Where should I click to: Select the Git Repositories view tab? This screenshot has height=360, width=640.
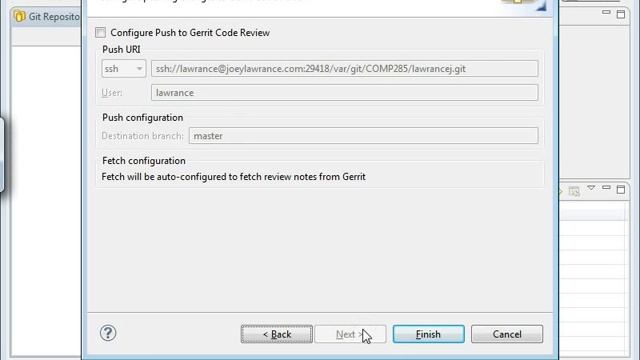pyautogui.click(x=47, y=17)
